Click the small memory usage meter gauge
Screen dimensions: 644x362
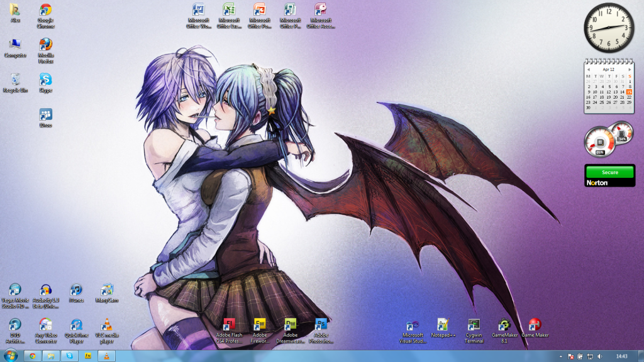pos(621,133)
